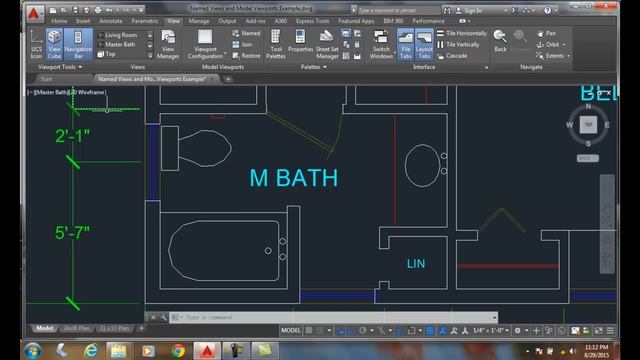The image size is (640, 360).
Task: Select the Top view in Views list
Action: 107,54
